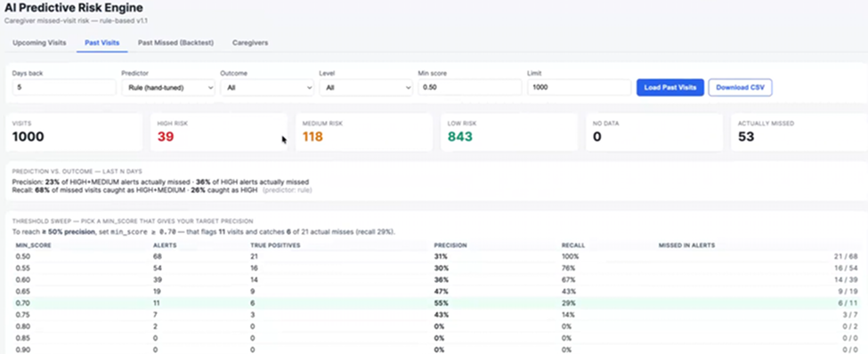Click the 76% recall value
The image size is (868, 354).
[569, 269]
